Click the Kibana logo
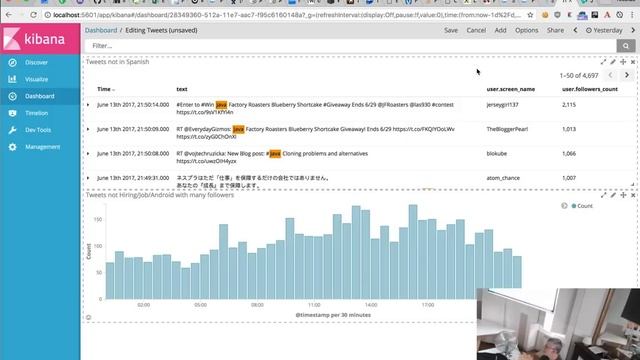This screenshot has width=640, height=360. [40, 39]
